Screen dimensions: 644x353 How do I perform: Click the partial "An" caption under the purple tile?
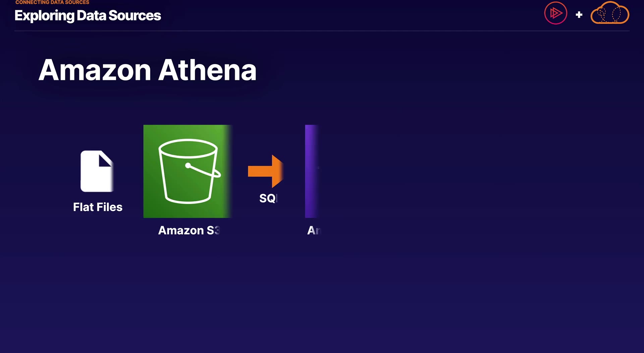pos(314,231)
